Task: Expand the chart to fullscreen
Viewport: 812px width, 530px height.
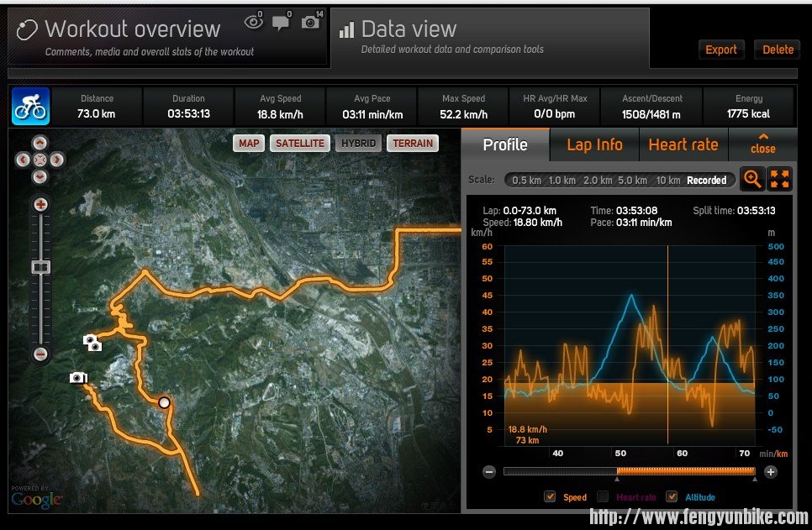Action: (x=779, y=179)
